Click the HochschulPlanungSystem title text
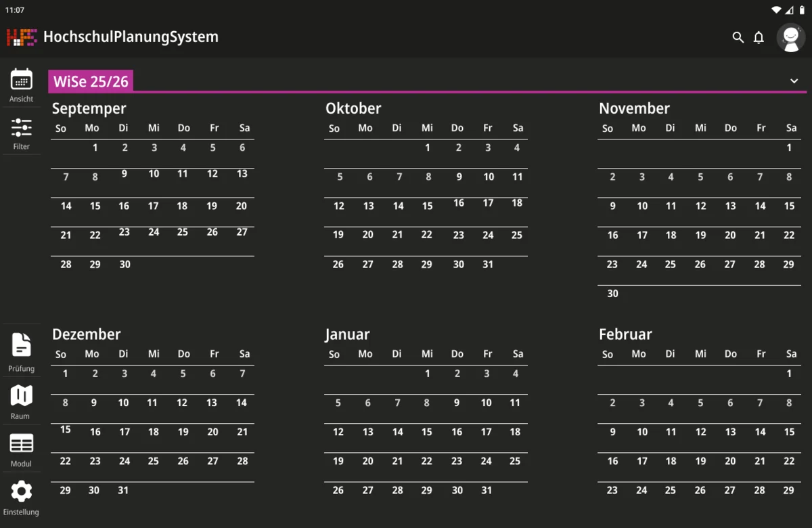Screen dimensions: 812x528 (131, 37)
